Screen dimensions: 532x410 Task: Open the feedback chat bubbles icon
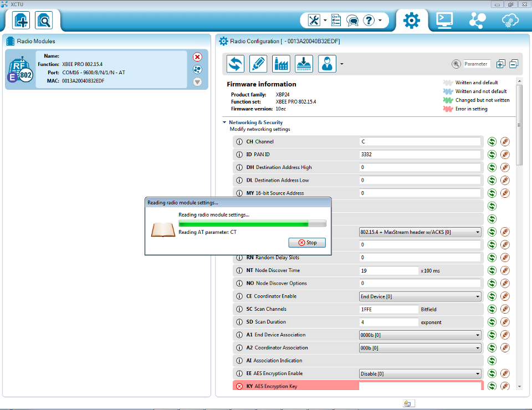click(x=352, y=20)
